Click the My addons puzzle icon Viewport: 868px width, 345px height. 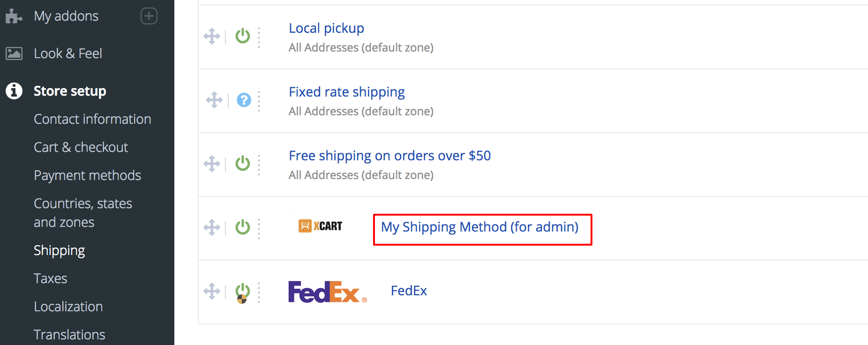(x=13, y=15)
